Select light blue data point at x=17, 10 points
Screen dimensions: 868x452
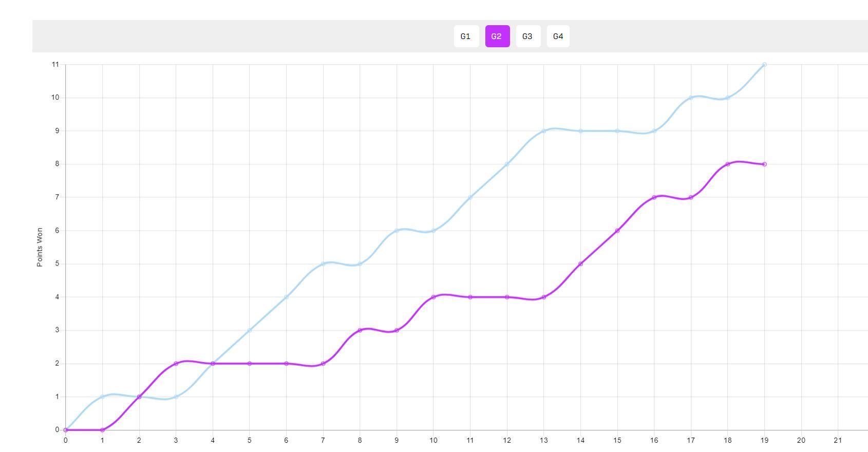point(691,98)
